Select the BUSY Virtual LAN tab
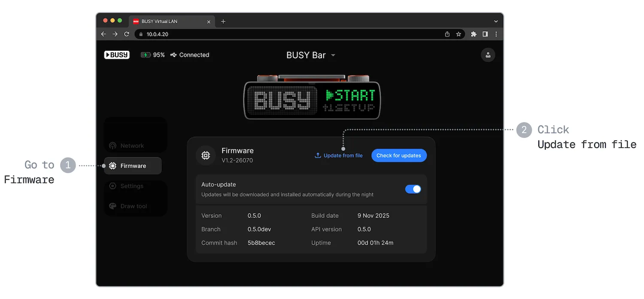644x299 pixels. point(172,21)
